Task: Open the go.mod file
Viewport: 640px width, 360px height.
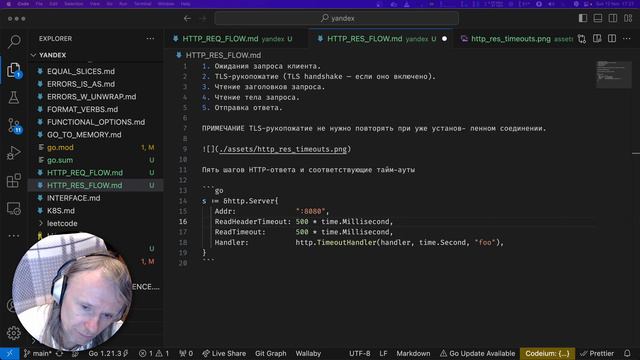Action: (x=60, y=147)
